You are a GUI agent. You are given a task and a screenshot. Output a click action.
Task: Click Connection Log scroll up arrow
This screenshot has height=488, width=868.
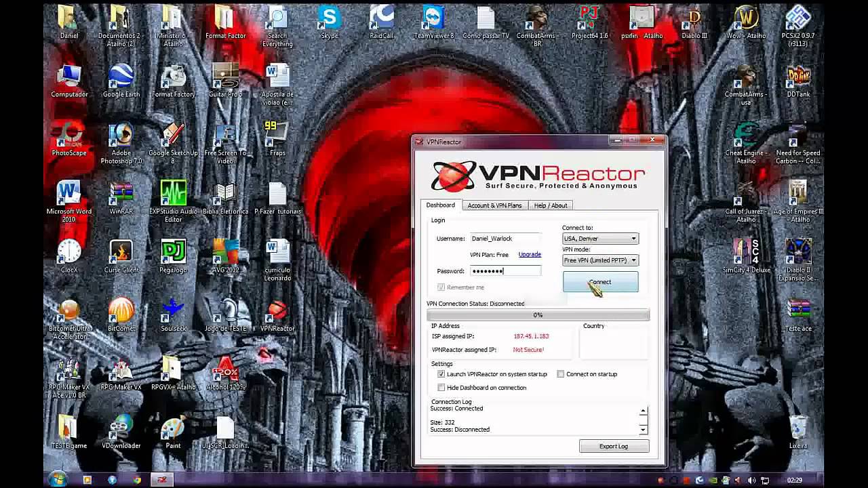pos(643,411)
